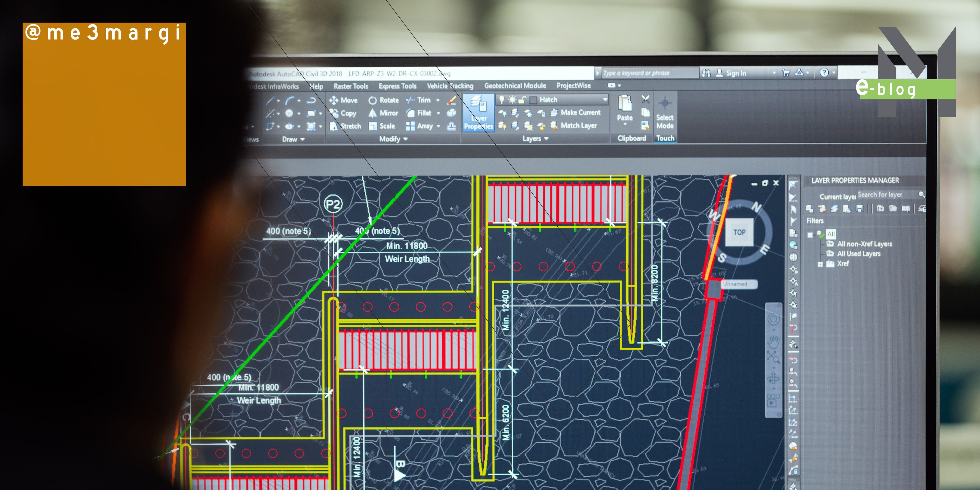Open the Autodesk App Store cart icon
The height and width of the screenshot is (490, 980).
pyautogui.click(x=786, y=72)
